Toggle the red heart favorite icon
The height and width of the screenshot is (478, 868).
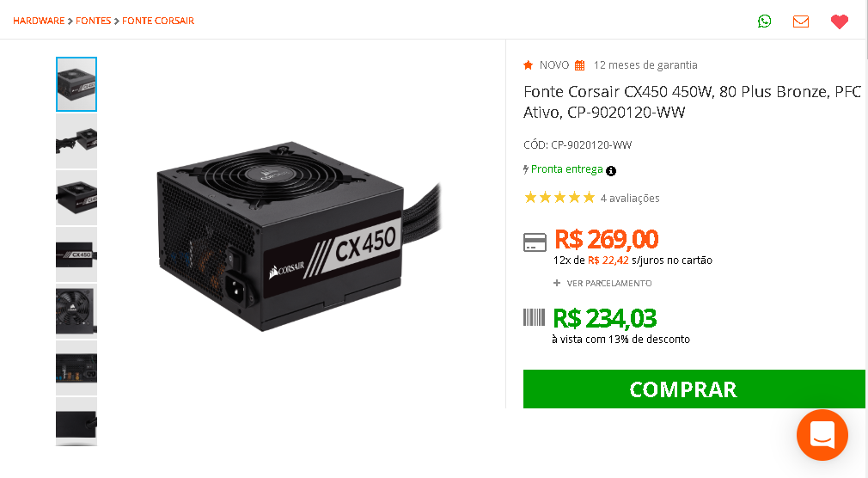pyautogui.click(x=840, y=21)
